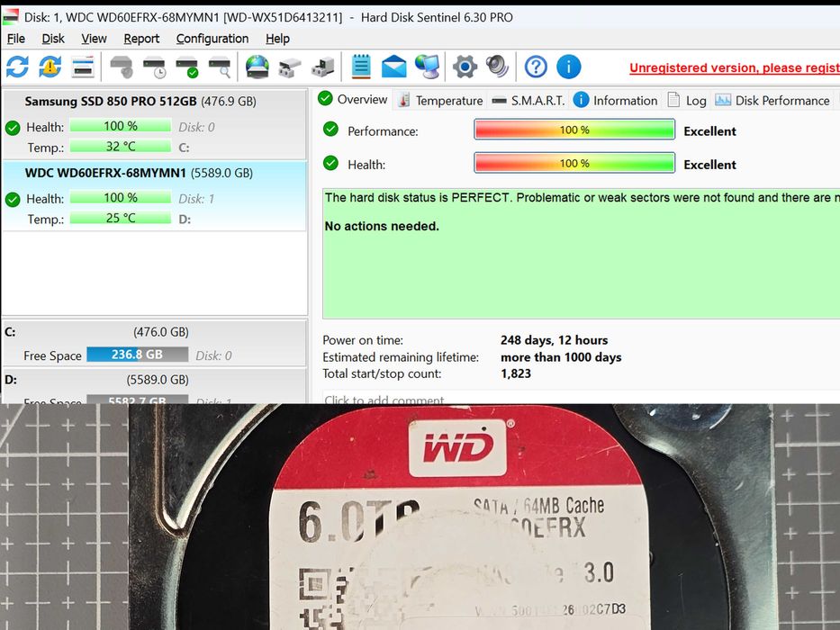Image resolution: width=840 pixels, height=630 pixels.
Task: Click the globe over disk toolbar icon
Action: tap(257, 67)
